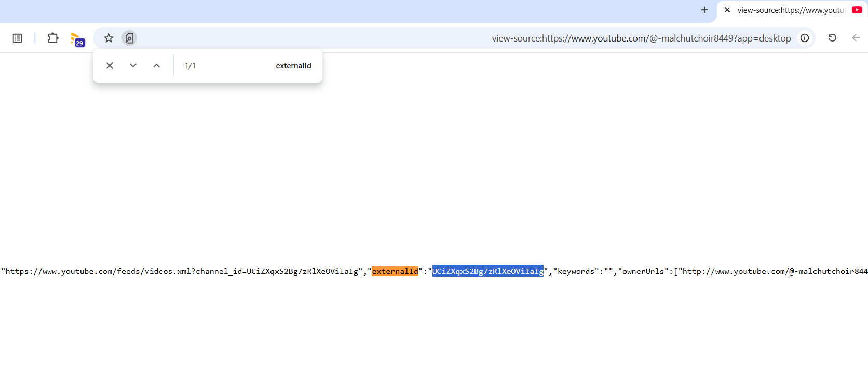The height and width of the screenshot is (384, 868).
Task: Reload the view-source page
Action: click(832, 38)
